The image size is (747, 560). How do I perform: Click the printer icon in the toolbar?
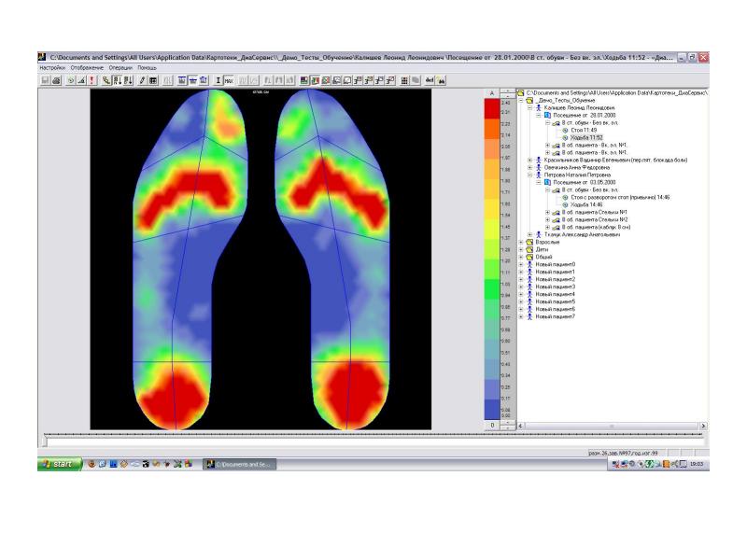coord(56,81)
